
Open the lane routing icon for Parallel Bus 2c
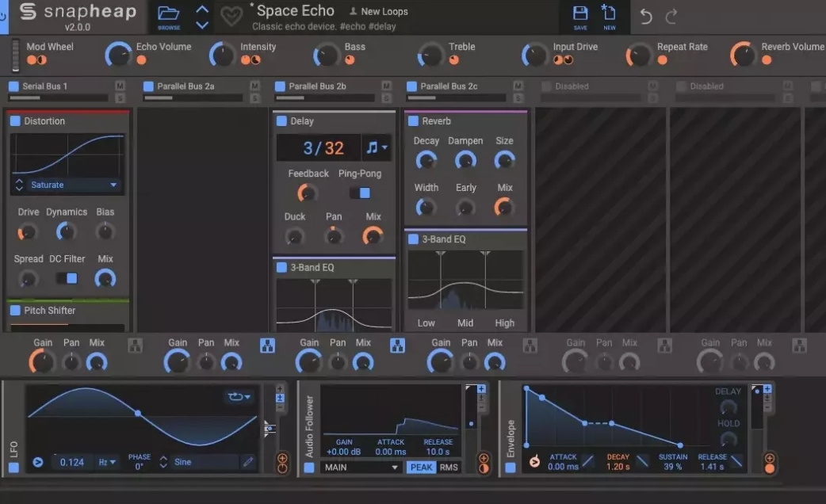(x=530, y=346)
